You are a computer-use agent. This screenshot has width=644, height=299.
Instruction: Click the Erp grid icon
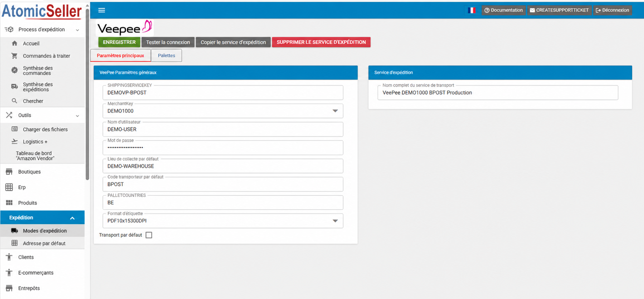pyautogui.click(x=9, y=187)
